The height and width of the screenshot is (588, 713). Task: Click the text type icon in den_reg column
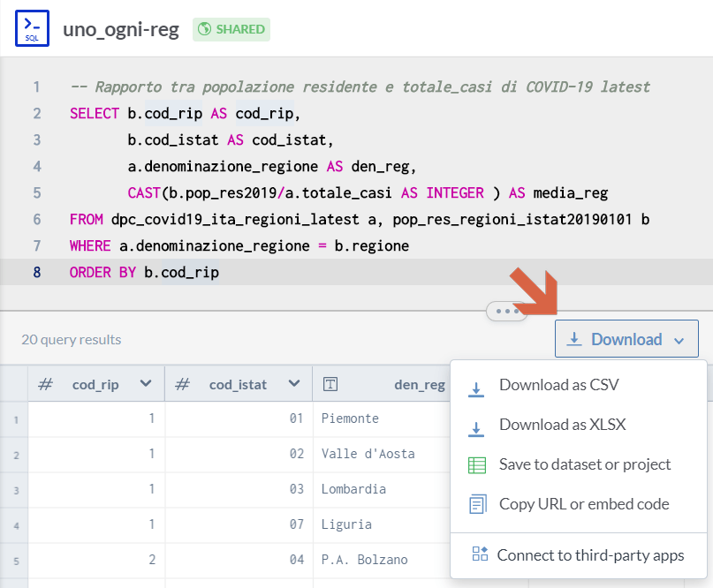point(330,384)
